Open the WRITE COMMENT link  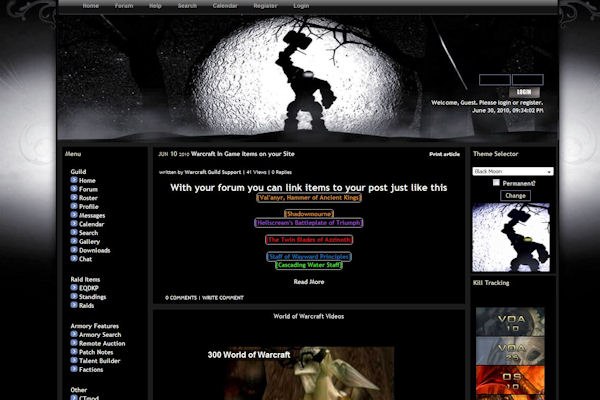pos(223,298)
